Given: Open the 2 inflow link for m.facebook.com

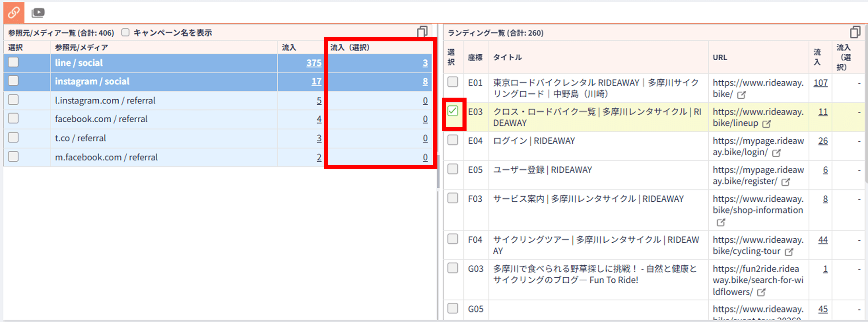Looking at the screenshot, I should [319, 157].
